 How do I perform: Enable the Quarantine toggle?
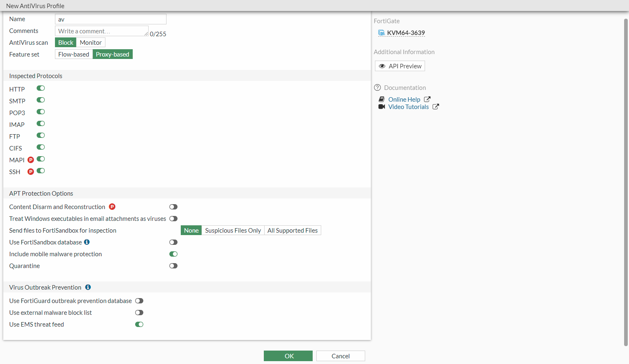tap(173, 266)
